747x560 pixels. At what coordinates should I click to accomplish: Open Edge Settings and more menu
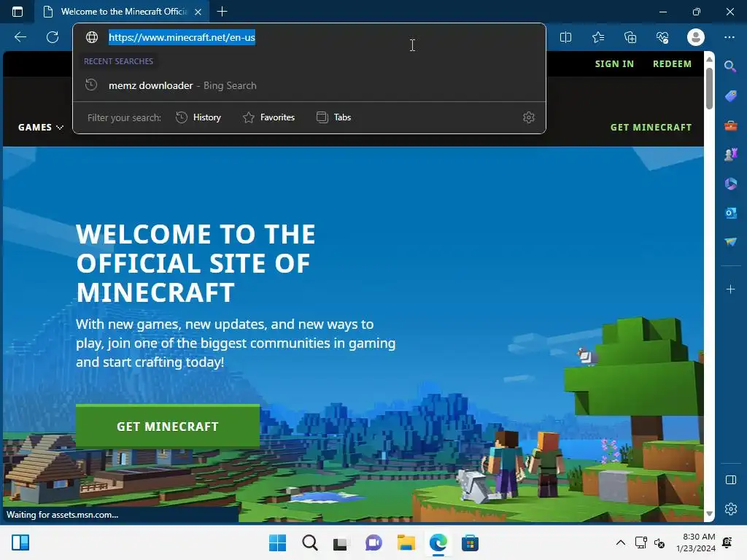(729, 37)
